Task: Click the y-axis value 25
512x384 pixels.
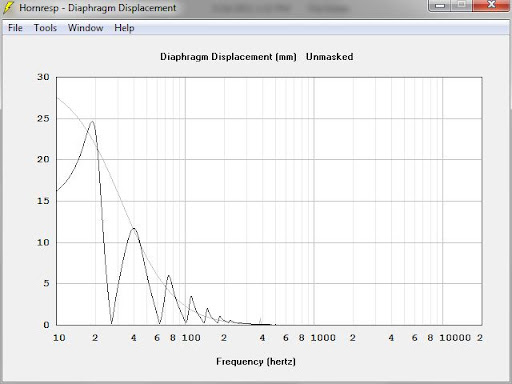Action: point(43,119)
